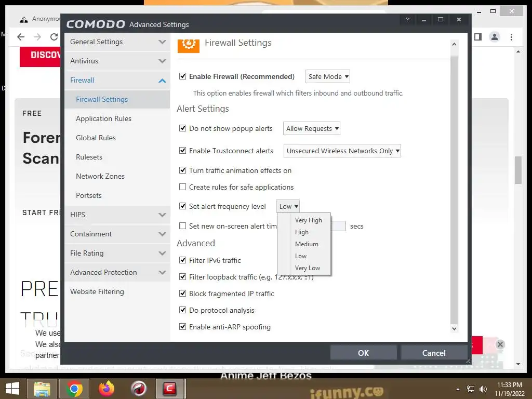Toggle Enable Trustconnect alerts checkbox
Screen dimensions: 532x399
(x=182, y=150)
